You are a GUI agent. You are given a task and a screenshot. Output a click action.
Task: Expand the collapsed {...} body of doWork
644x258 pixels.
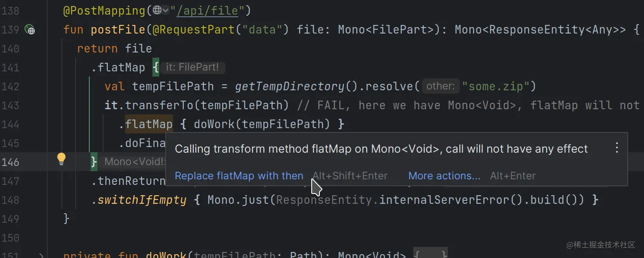point(431,254)
